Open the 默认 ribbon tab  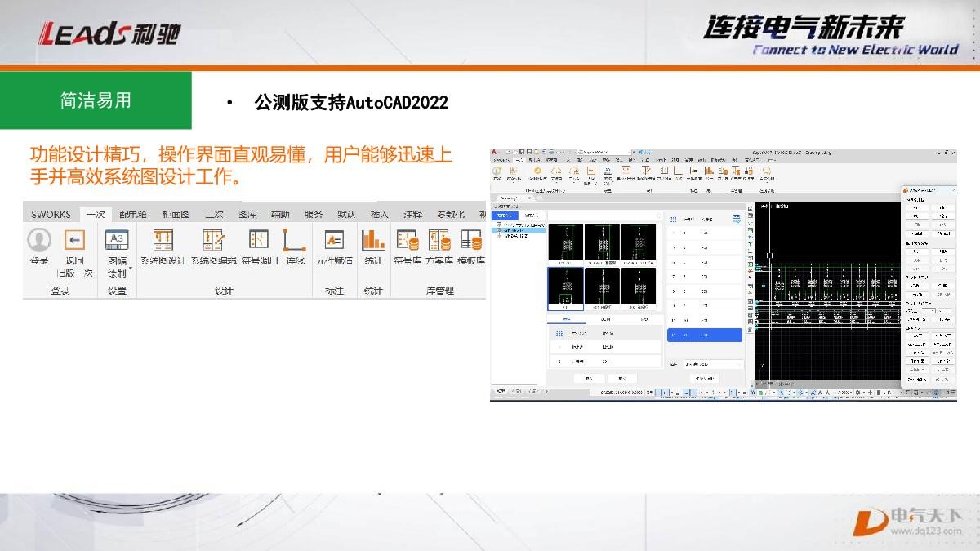pyautogui.click(x=346, y=214)
